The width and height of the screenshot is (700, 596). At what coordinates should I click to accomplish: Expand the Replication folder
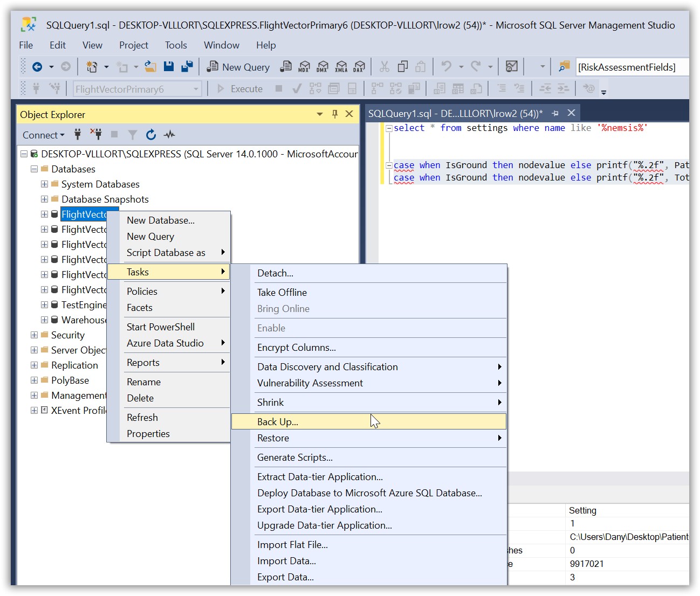point(35,365)
